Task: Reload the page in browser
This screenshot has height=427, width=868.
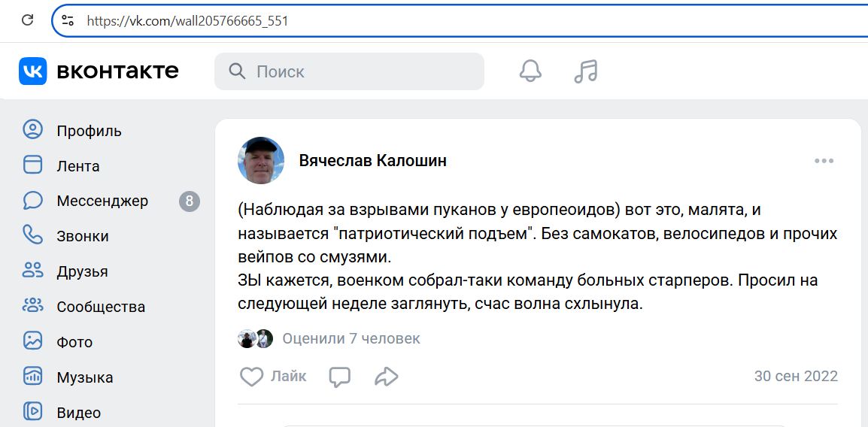Action: point(27,20)
